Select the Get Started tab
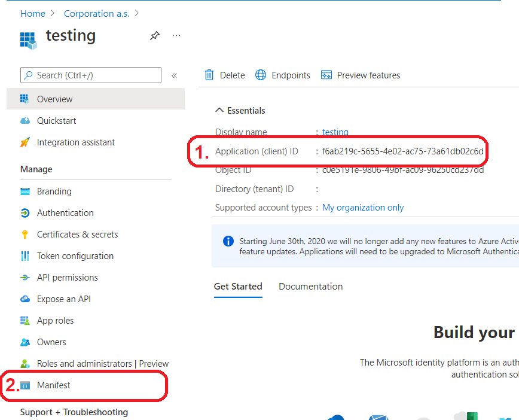Screen dimensions: 519x420 point(238,287)
